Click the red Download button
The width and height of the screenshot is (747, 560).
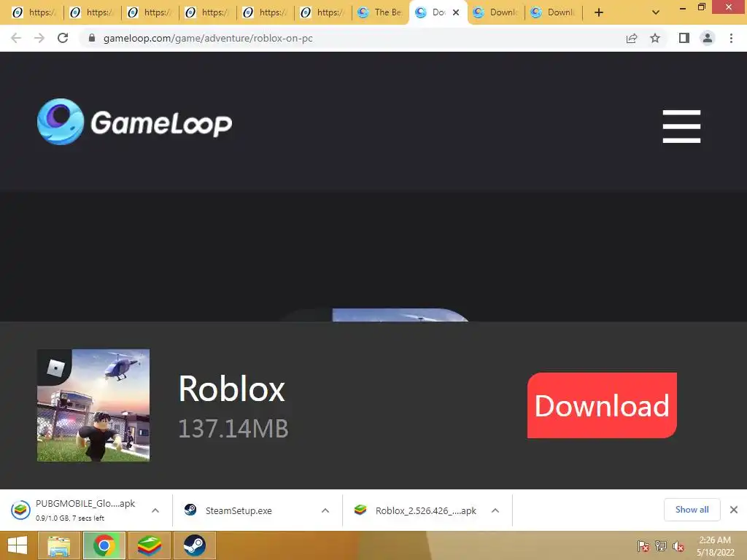click(x=602, y=405)
